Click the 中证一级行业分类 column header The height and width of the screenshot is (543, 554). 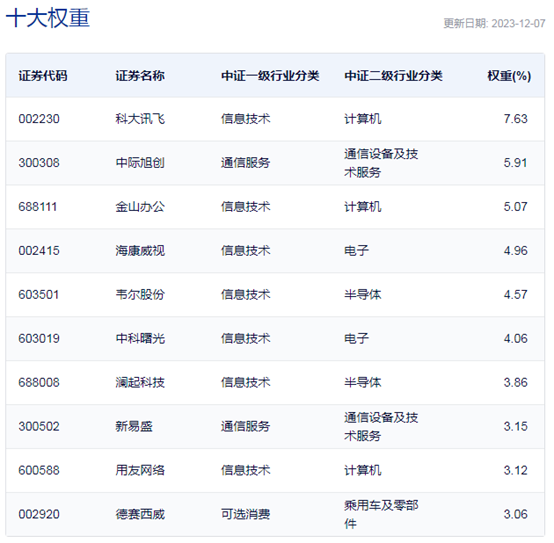(x=270, y=76)
